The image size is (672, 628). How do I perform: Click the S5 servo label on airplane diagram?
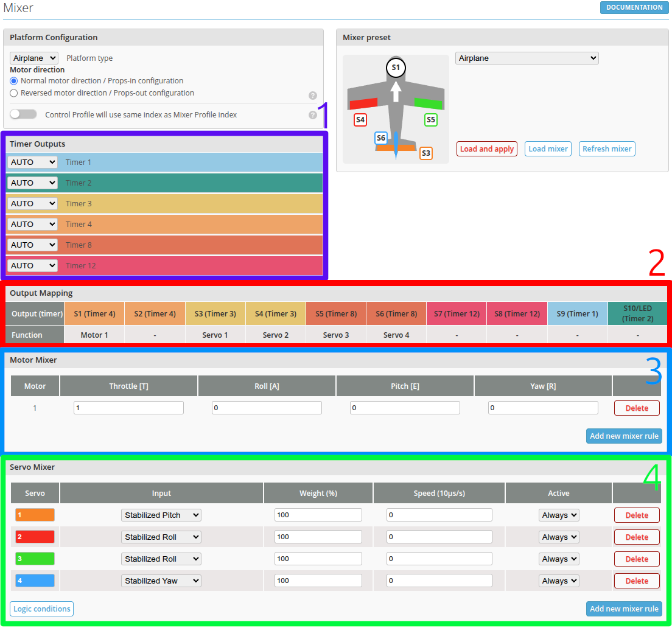pyautogui.click(x=431, y=120)
